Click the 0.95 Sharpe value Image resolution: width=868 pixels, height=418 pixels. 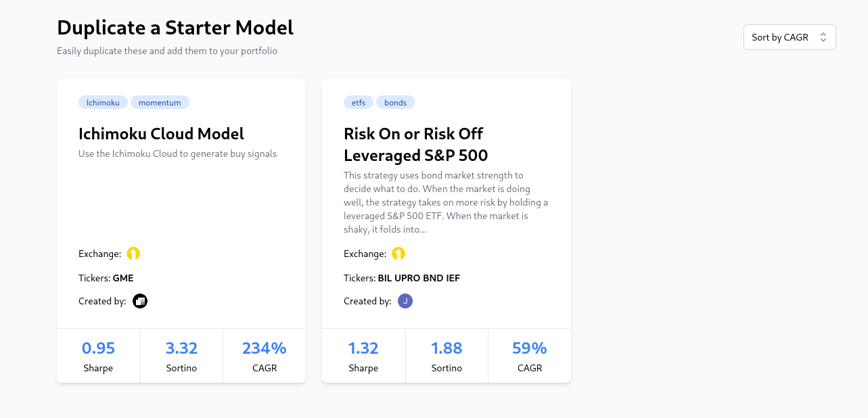98,348
